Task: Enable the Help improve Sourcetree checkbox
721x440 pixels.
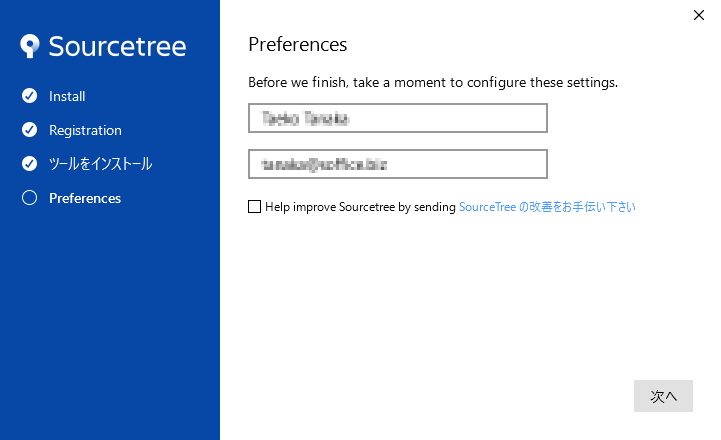Action: 255,207
